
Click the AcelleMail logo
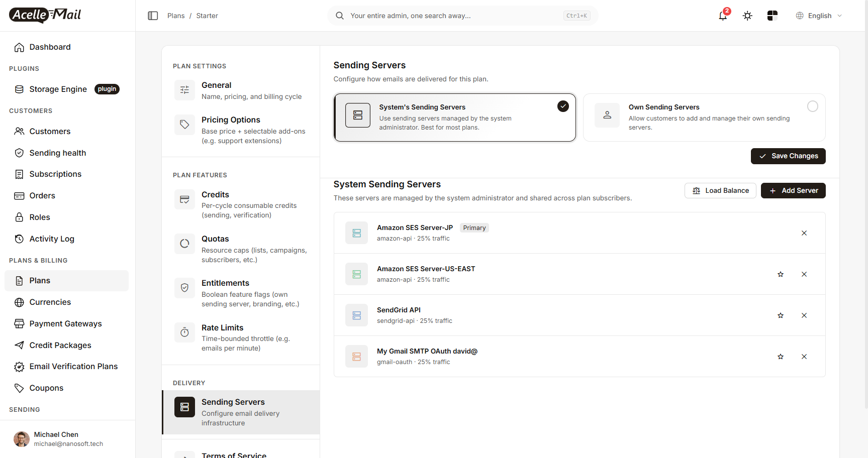[45, 15]
